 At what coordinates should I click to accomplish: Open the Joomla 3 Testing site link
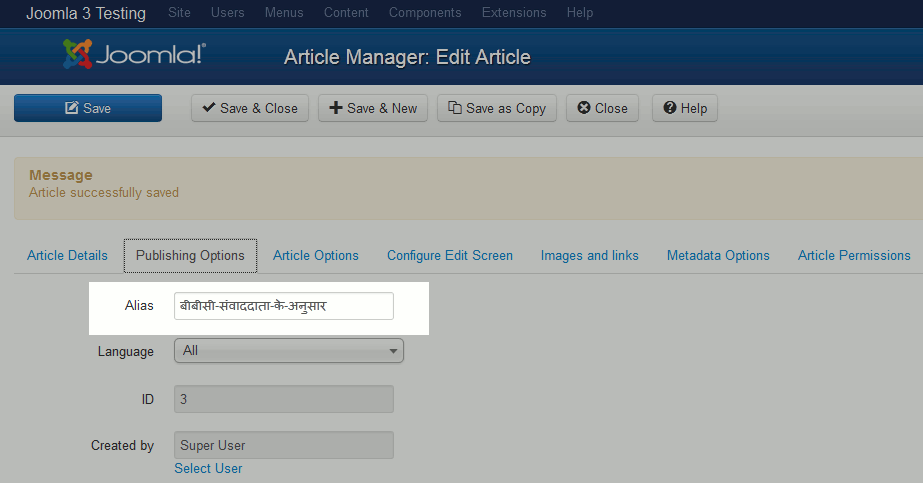point(85,13)
